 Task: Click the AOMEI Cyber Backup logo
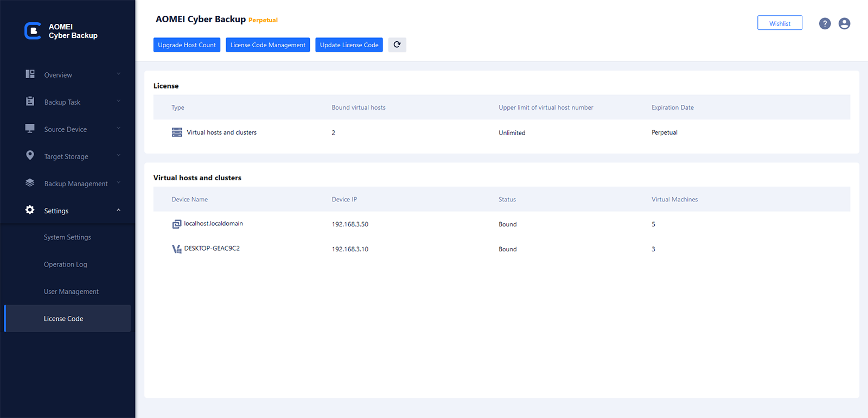pyautogui.click(x=33, y=31)
